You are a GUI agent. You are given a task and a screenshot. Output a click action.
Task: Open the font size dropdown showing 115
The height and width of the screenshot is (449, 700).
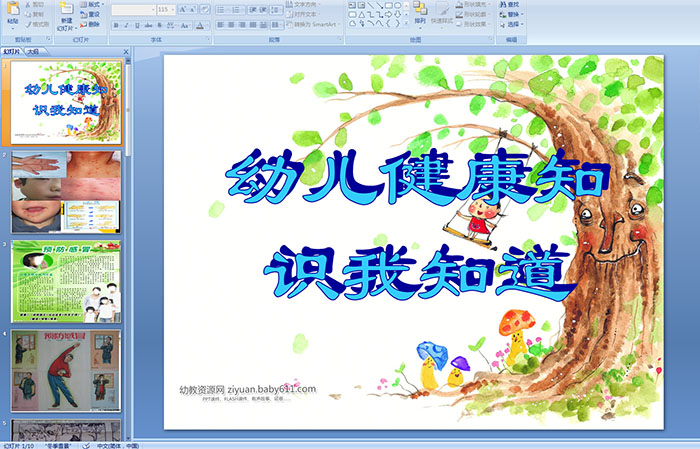(x=166, y=10)
